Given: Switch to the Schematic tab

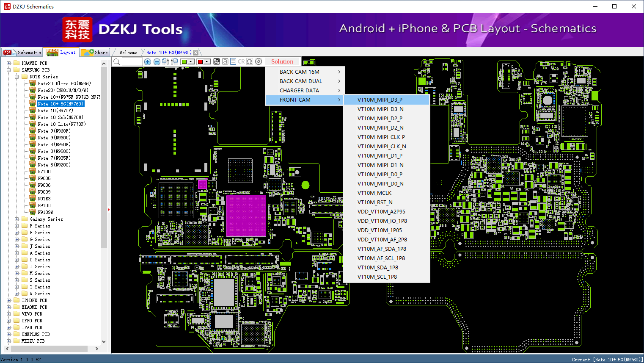Looking at the screenshot, I should click(22, 53).
